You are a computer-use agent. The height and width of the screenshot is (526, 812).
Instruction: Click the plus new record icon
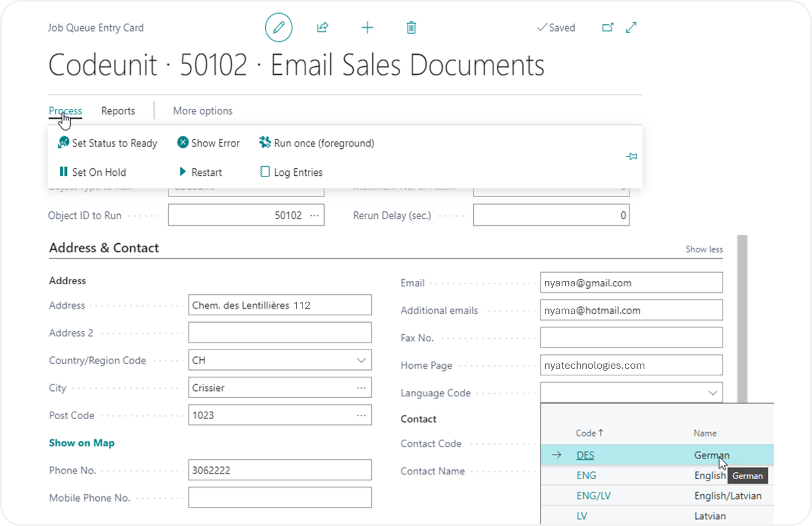coord(367,27)
